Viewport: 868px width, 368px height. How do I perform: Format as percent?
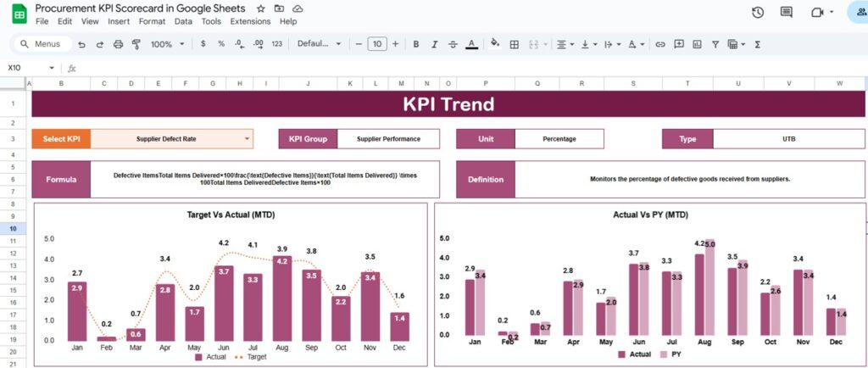pyautogui.click(x=221, y=44)
